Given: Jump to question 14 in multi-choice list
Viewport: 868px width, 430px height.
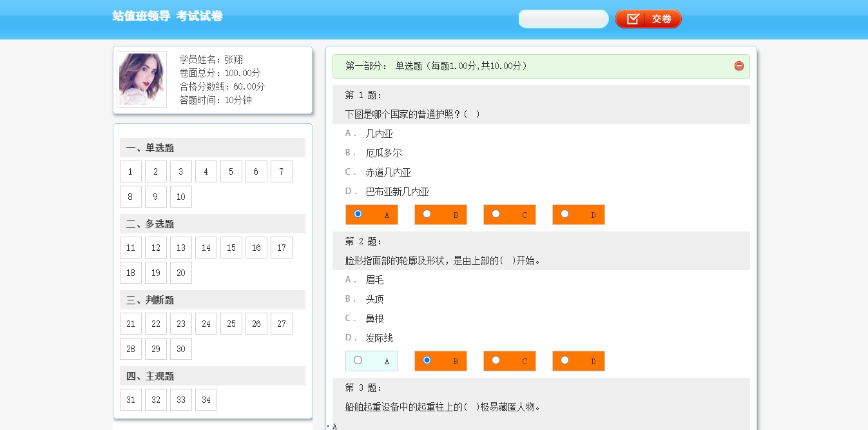Looking at the screenshot, I should pyautogui.click(x=206, y=248).
